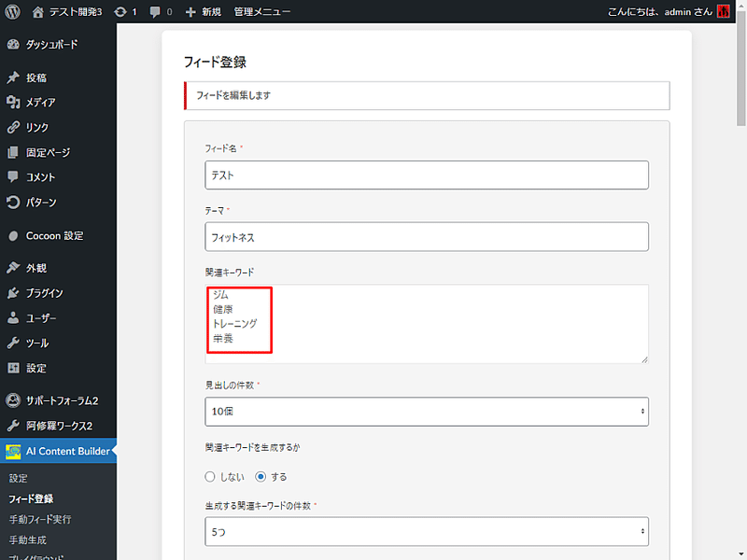The width and height of the screenshot is (747, 560).
Task: Click the メディア media icon
Action: click(x=13, y=102)
